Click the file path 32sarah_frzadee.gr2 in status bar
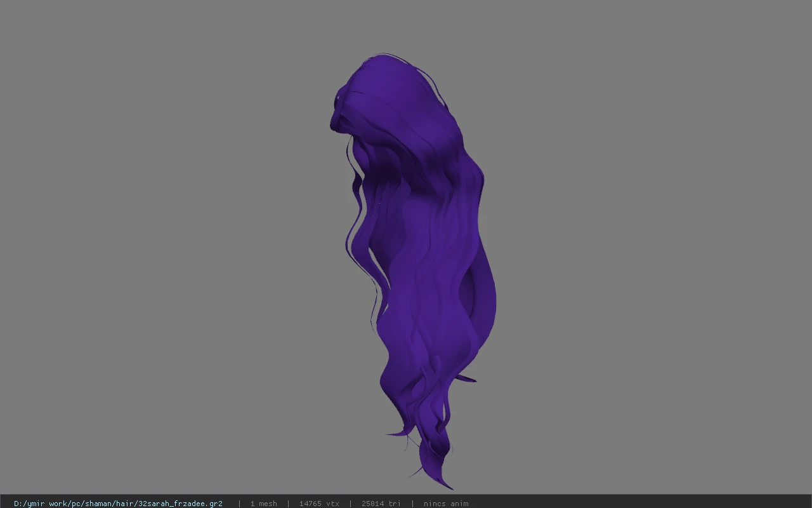Image resolution: width=812 pixels, height=508 pixels. click(118, 504)
